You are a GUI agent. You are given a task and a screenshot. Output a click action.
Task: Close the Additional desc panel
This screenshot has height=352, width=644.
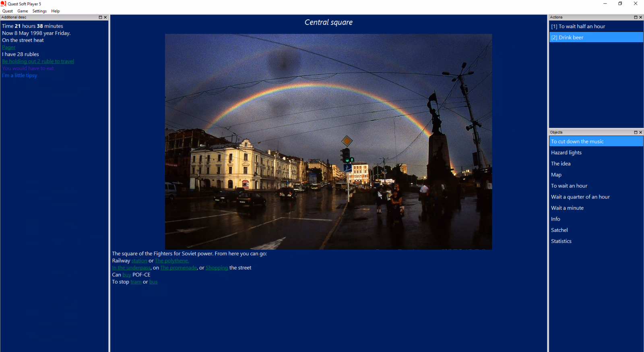105,17
